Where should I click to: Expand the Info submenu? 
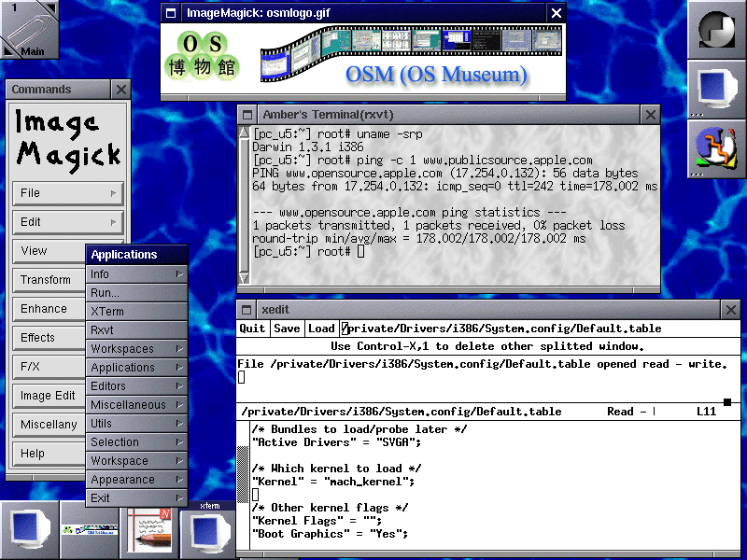pyautogui.click(x=136, y=274)
